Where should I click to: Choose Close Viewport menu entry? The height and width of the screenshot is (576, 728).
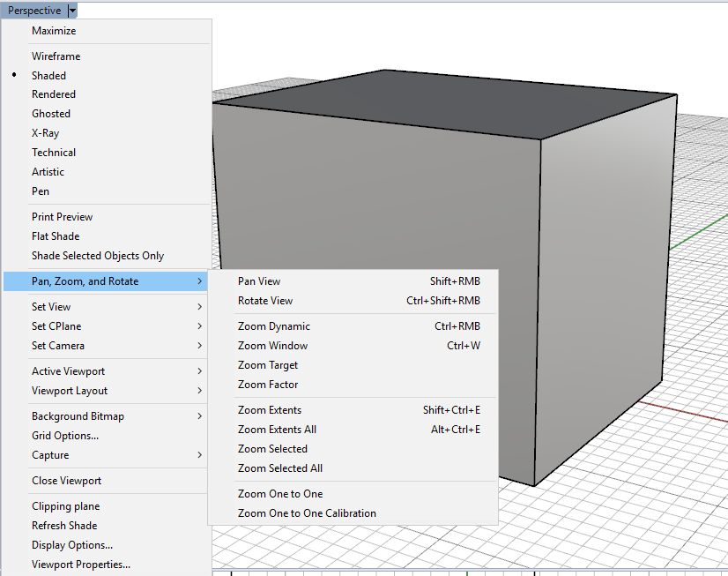(106, 481)
